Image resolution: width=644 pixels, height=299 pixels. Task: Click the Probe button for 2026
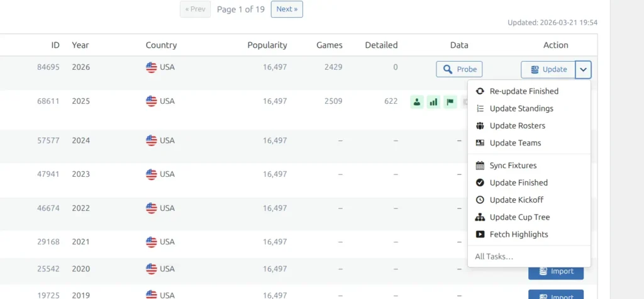pos(458,69)
